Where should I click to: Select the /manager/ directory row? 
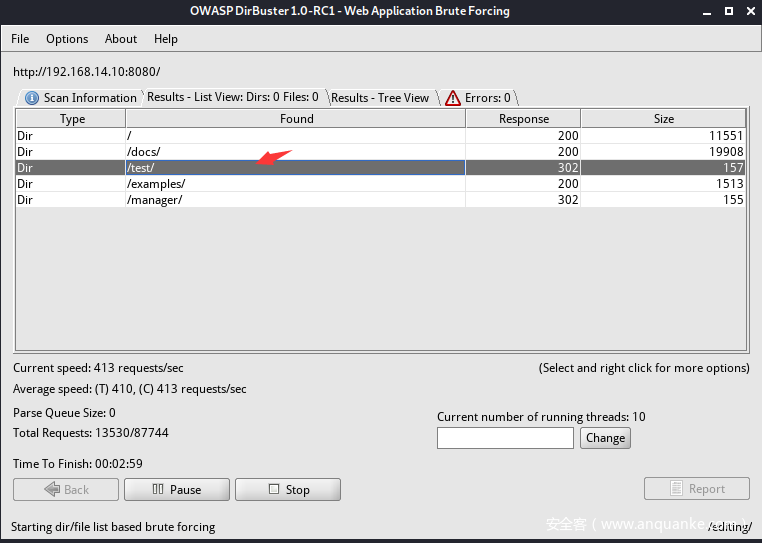pyautogui.click(x=381, y=200)
